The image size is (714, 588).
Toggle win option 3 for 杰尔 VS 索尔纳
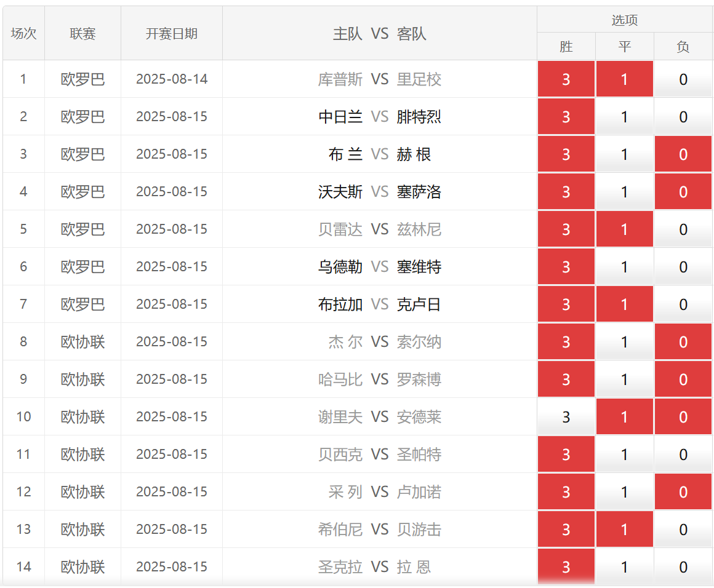pyautogui.click(x=566, y=342)
